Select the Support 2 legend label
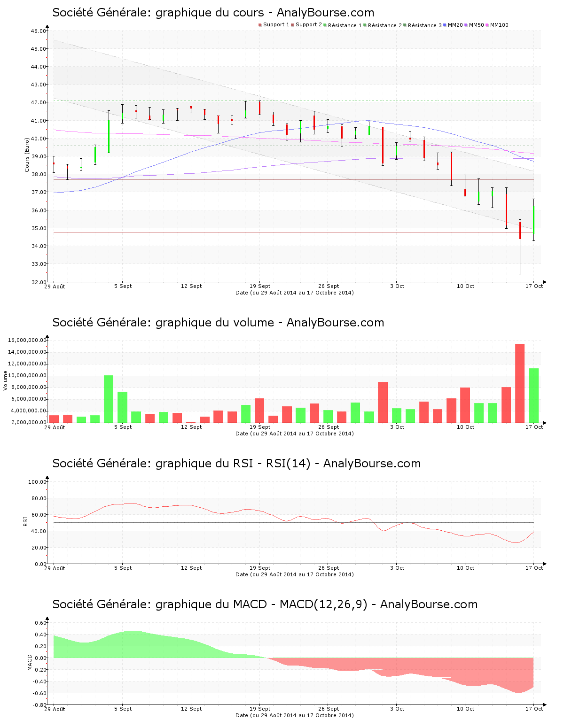Screen dimensions: 564x728 coord(309,25)
